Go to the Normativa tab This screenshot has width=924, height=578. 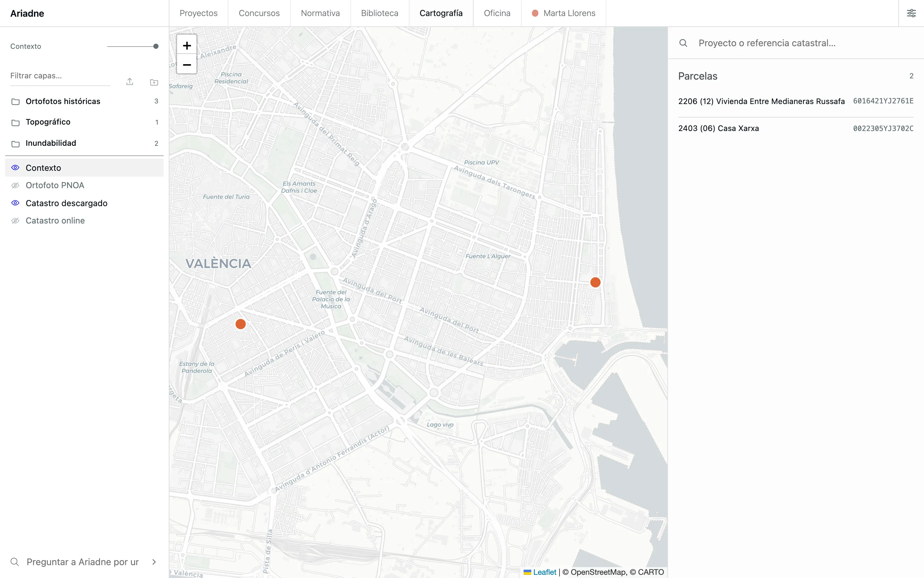coord(320,13)
